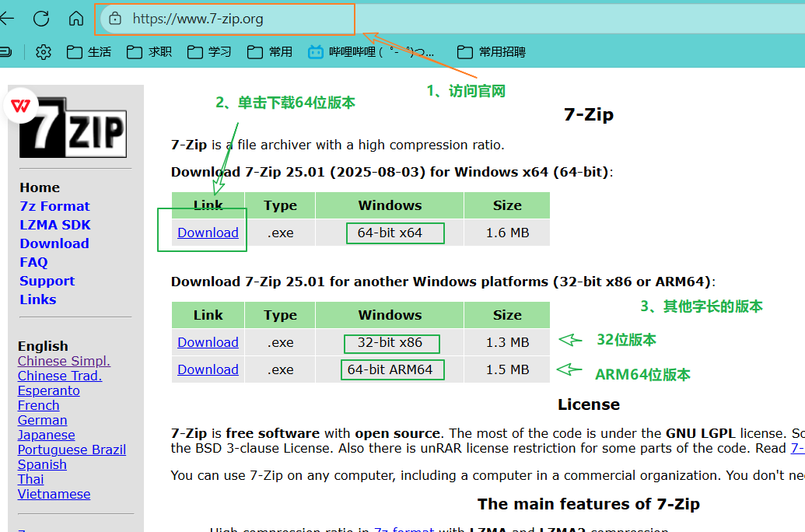The width and height of the screenshot is (805, 532).
Task: Open the Support sidebar link
Action: 47,281
